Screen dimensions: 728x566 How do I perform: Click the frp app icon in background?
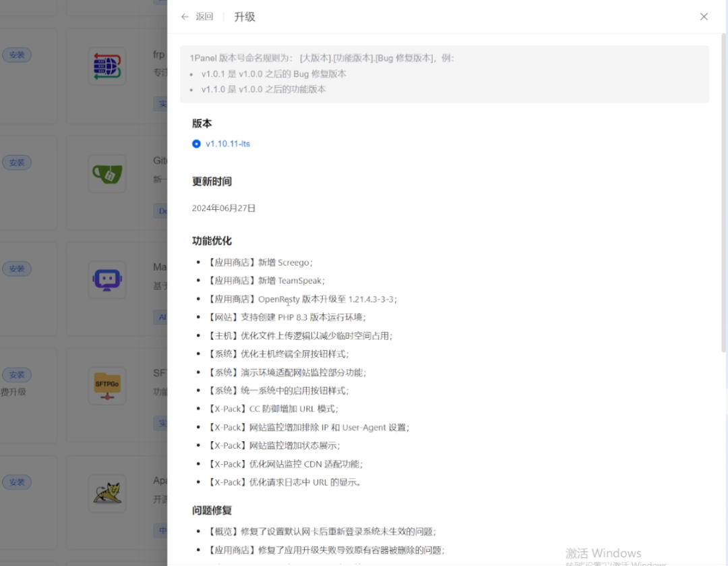tap(107, 66)
